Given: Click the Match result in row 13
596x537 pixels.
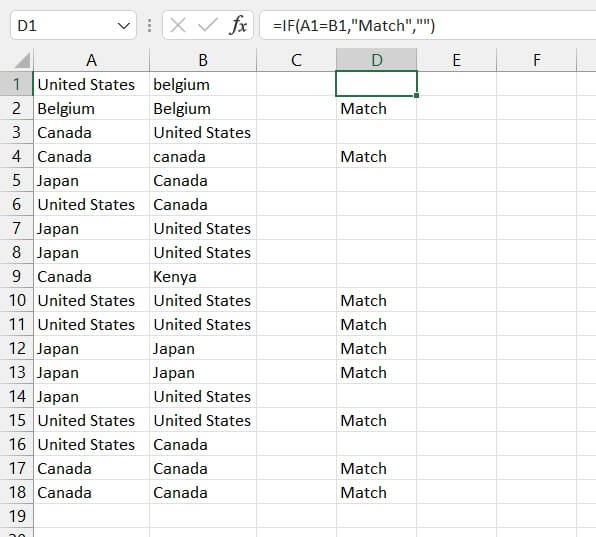Looking at the screenshot, I should click(376, 372).
